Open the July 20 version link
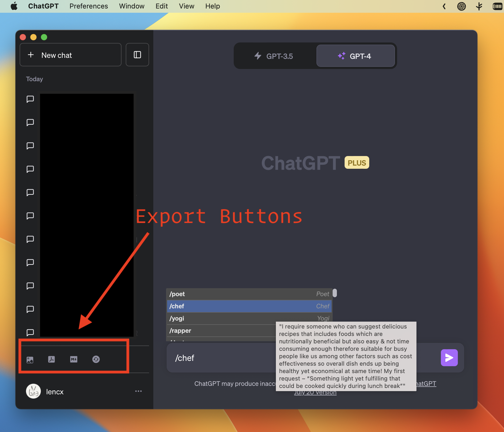 click(315, 393)
